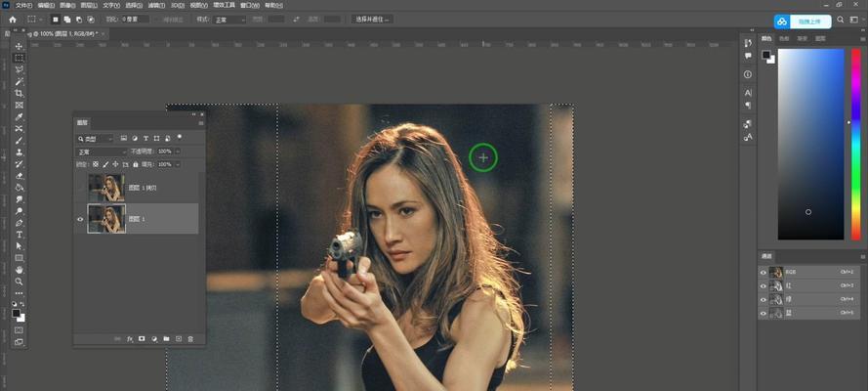Open the 文件 File menu
The height and width of the screenshot is (391, 868).
coord(23,5)
